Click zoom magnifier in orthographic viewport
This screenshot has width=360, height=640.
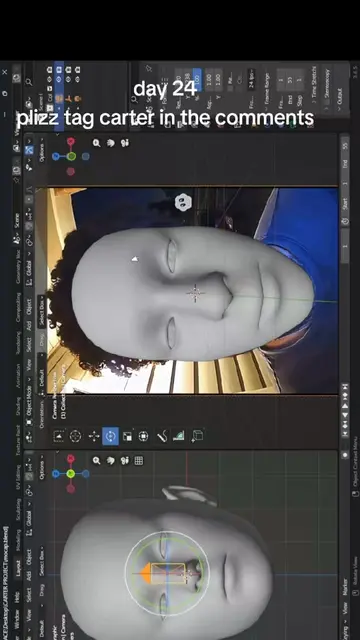(96, 460)
